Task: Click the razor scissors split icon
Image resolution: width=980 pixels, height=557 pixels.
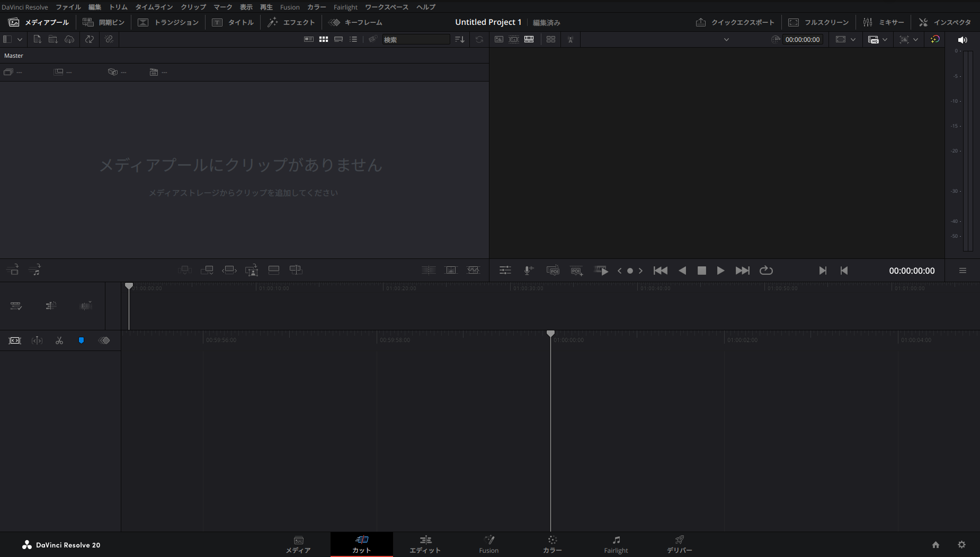Action: (x=59, y=340)
